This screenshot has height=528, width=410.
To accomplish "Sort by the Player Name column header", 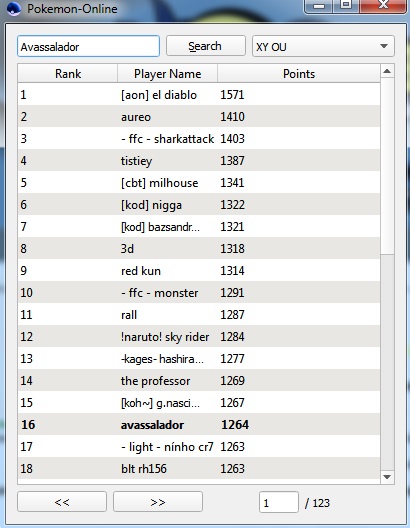I will pos(167,73).
